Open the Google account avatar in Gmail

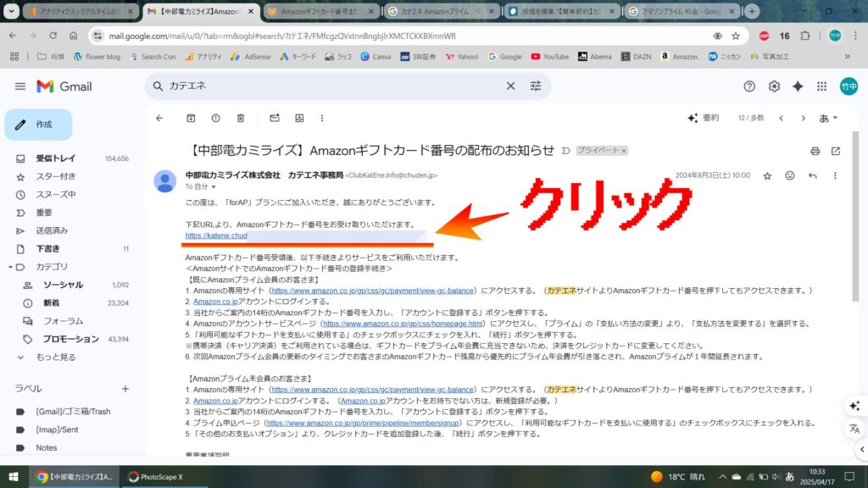[849, 86]
